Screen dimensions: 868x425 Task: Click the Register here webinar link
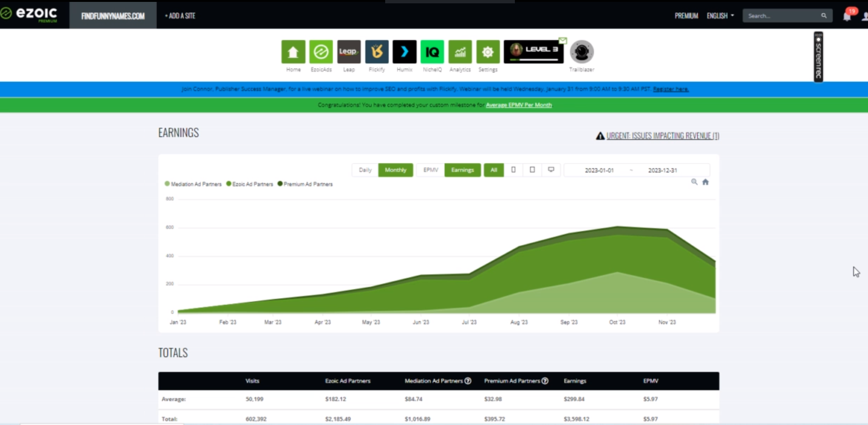(x=670, y=89)
